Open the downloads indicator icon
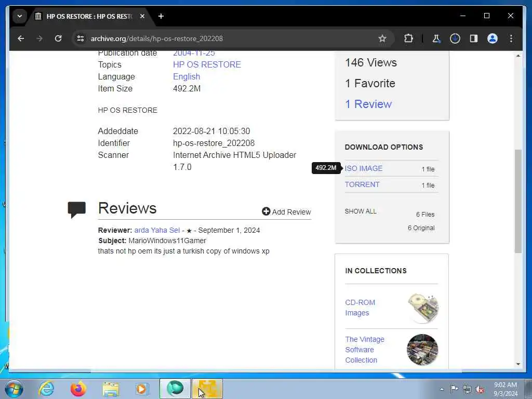This screenshot has height=399, width=532. (x=455, y=38)
